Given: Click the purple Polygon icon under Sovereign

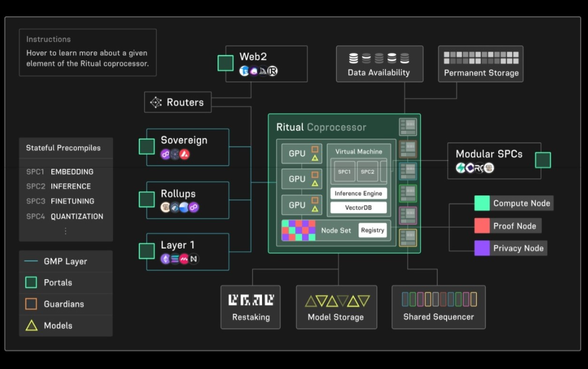Looking at the screenshot, I should [x=166, y=154].
